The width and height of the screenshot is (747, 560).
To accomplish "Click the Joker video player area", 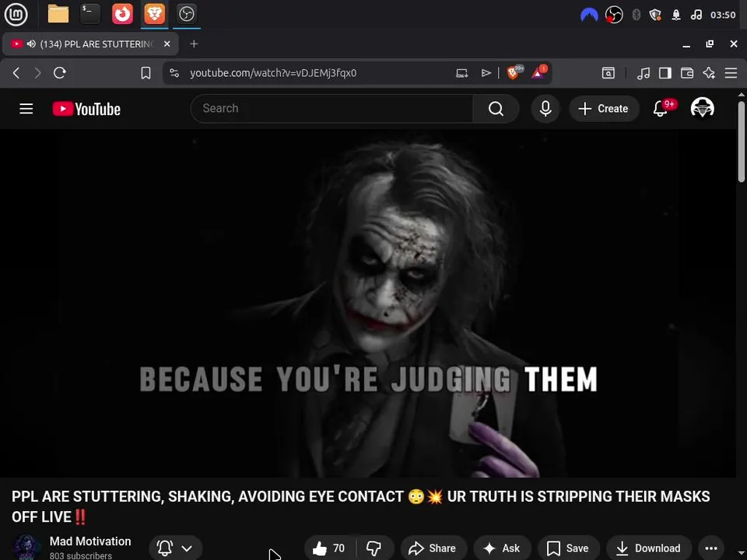I will (368, 303).
